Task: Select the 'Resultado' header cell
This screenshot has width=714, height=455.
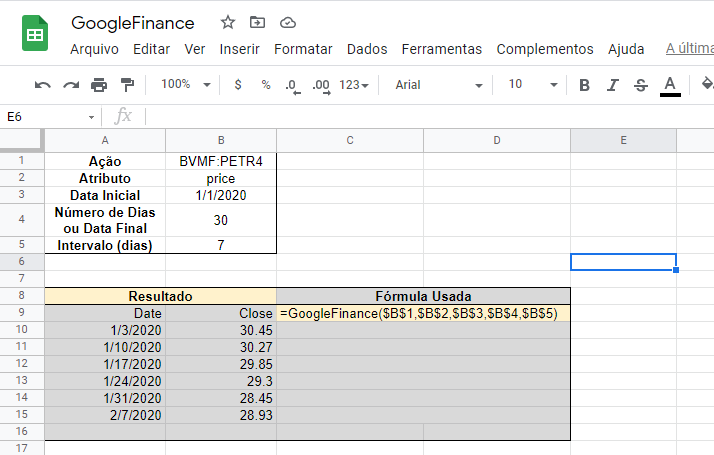Action: (x=160, y=296)
